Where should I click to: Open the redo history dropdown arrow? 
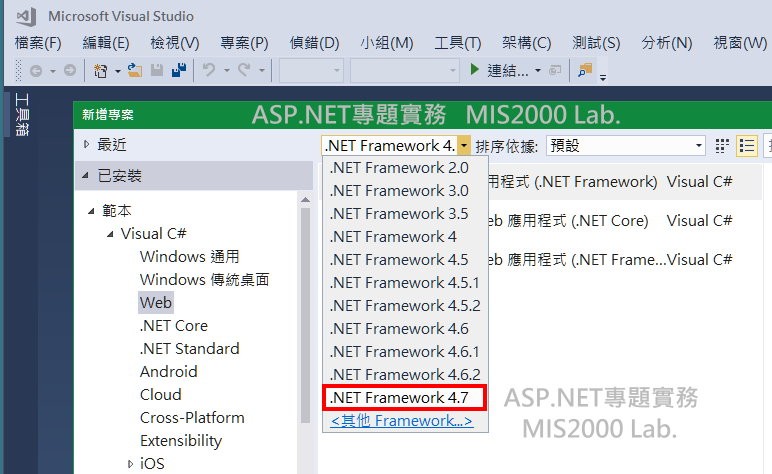click(x=262, y=71)
